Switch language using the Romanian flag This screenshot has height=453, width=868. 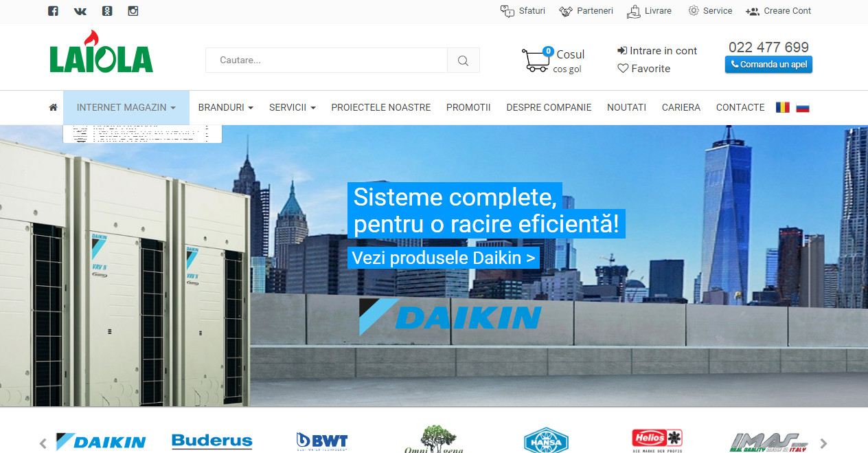[x=783, y=107]
